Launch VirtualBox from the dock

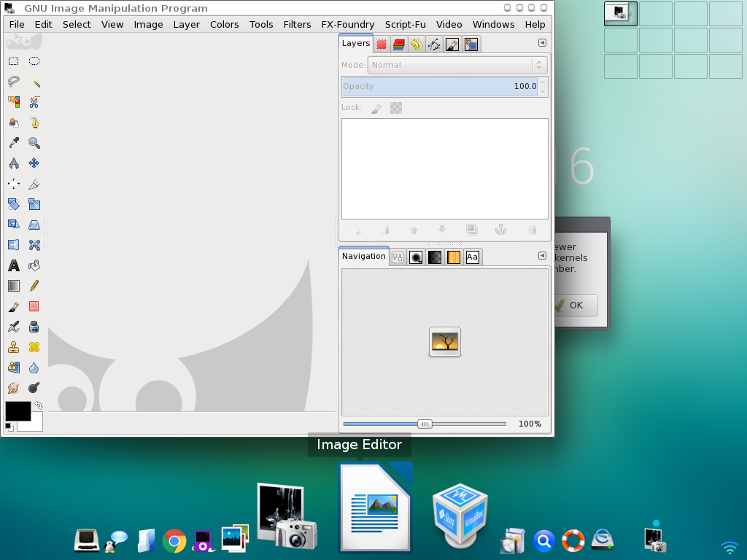click(460, 516)
